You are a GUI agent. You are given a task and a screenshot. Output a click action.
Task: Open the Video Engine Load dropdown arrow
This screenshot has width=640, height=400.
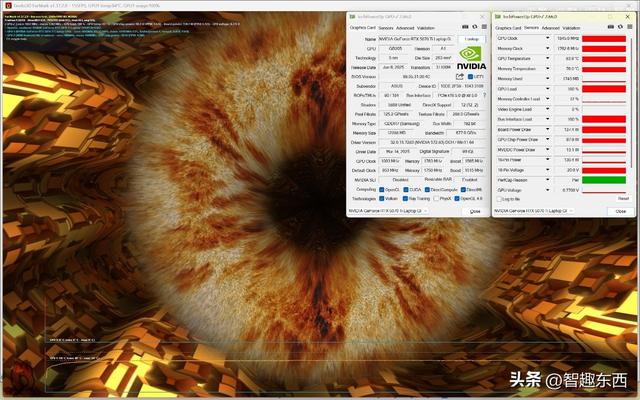[548, 109]
